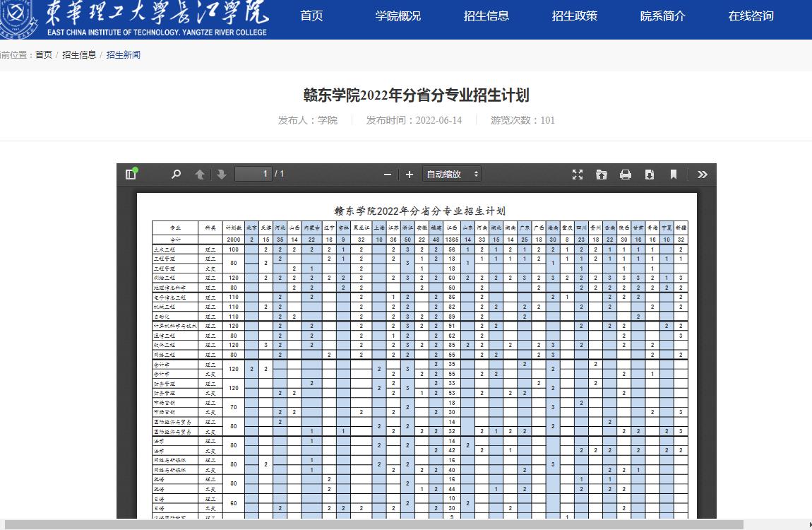Screen dimensions: 812x530
Task: Switch PDF to presentation fullscreen mode
Action: (578, 175)
